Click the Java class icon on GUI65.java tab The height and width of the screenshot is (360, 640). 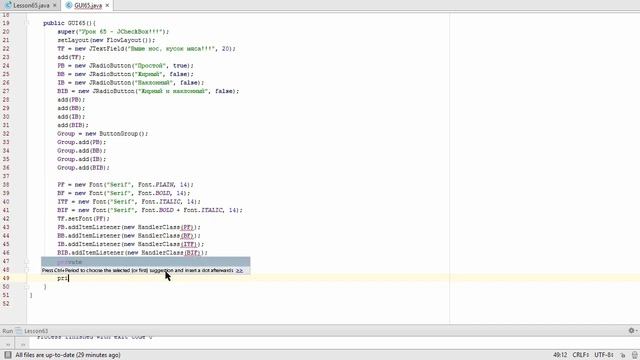(x=69, y=5)
